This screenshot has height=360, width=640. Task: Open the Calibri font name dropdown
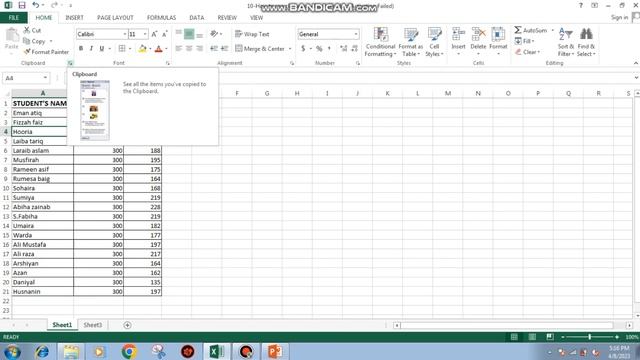(x=124, y=34)
